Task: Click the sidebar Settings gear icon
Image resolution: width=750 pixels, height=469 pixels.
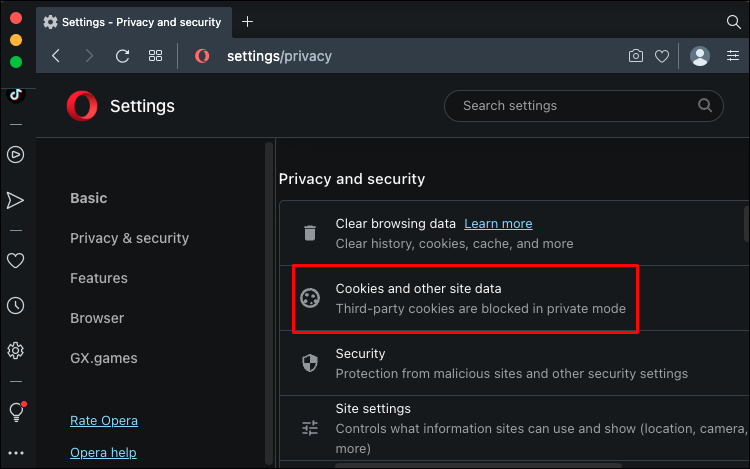Action: [15, 350]
